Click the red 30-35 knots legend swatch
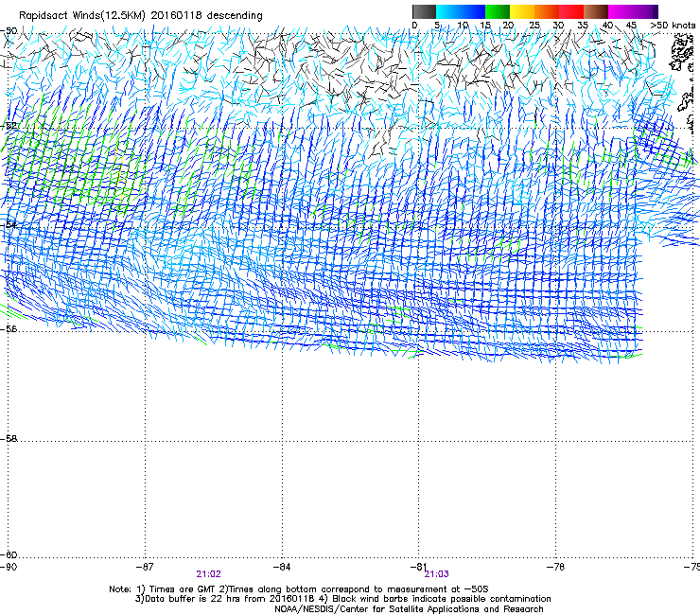 (571, 11)
